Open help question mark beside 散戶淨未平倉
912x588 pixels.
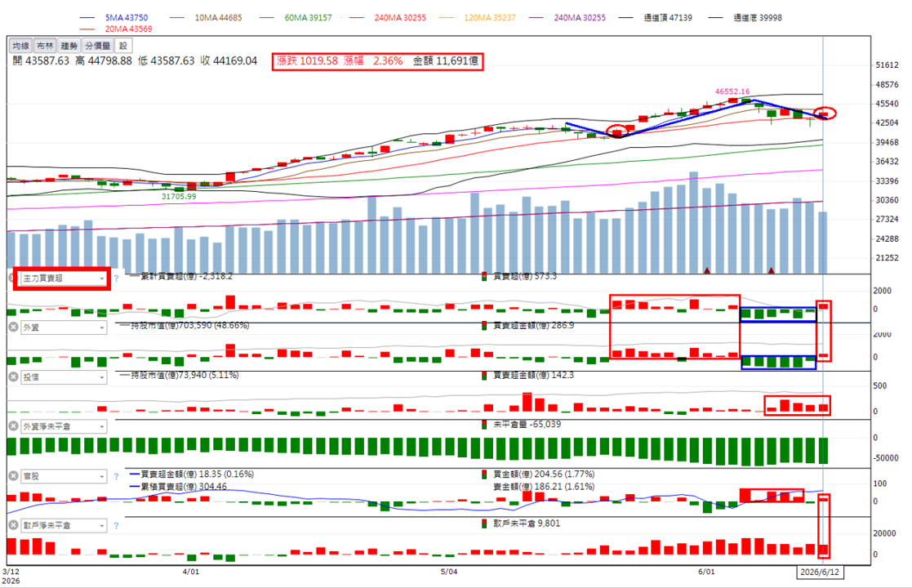(x=116, y=526)
